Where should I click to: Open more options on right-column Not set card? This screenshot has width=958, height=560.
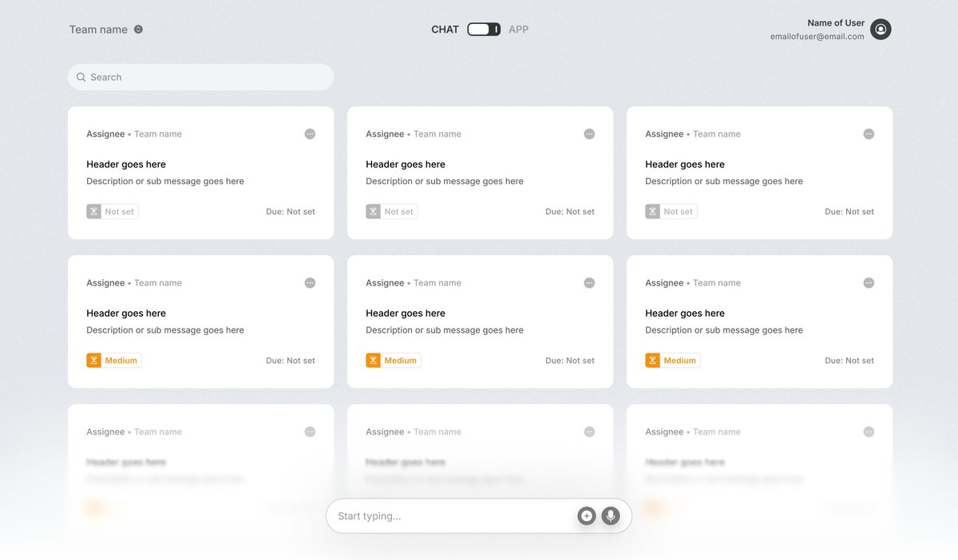[869, 134]
